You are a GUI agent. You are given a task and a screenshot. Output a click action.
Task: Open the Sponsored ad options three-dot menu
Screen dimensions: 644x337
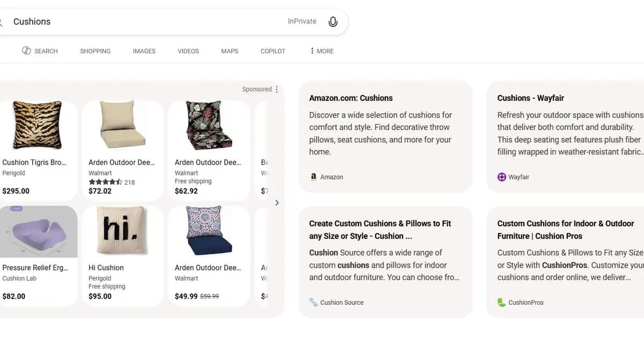[277, 89]
